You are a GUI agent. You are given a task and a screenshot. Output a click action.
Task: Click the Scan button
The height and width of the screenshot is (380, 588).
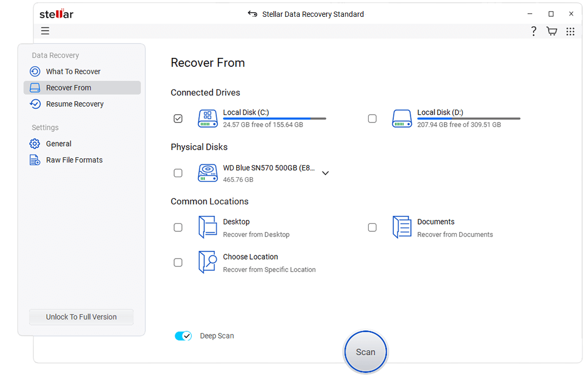(365, 352)
